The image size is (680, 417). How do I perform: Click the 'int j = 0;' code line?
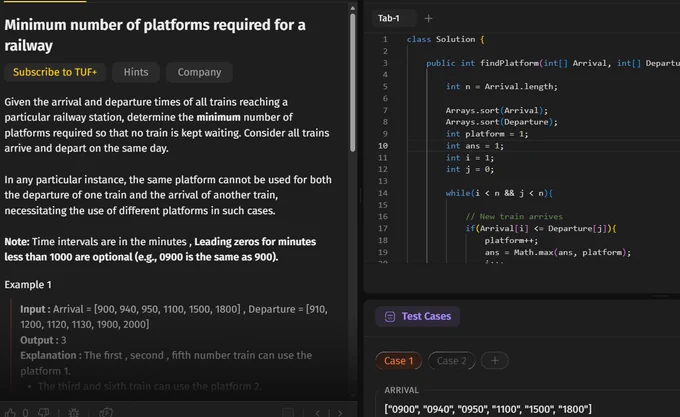pyautogui.click(x=470, y=169)
